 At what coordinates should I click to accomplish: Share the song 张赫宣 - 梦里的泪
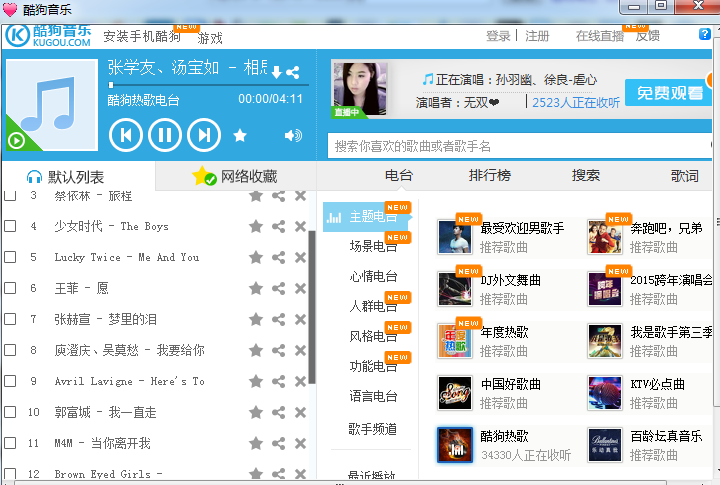[x=278, y=319]
